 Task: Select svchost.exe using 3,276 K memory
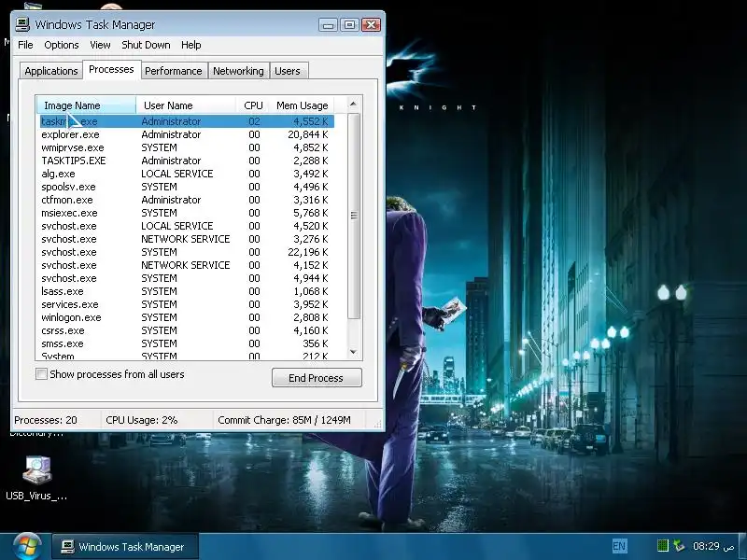187,239
